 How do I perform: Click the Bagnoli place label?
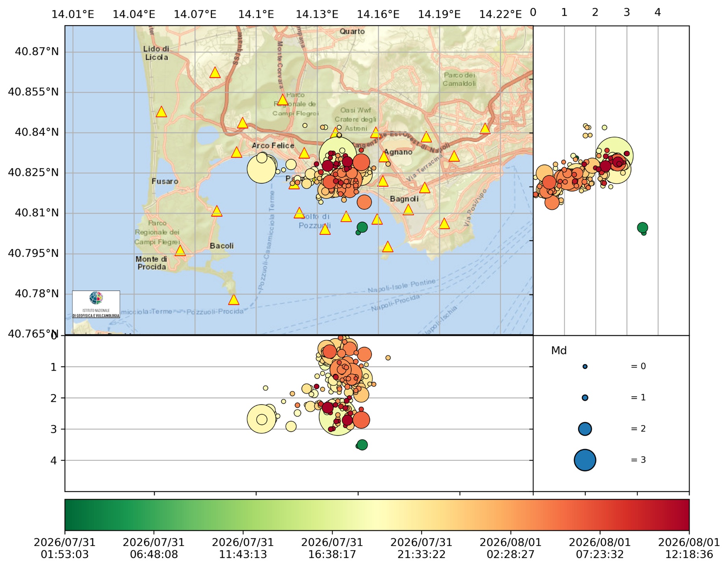click(x=404, y=199)
